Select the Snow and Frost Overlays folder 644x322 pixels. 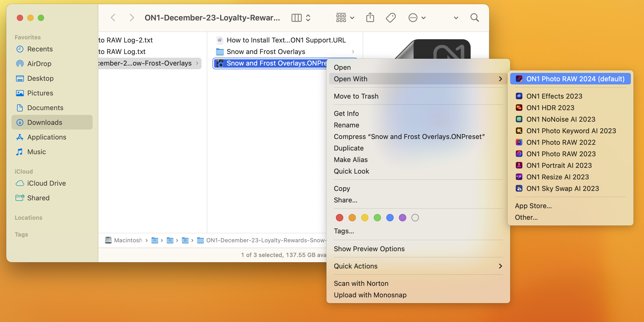click(285, 52)
